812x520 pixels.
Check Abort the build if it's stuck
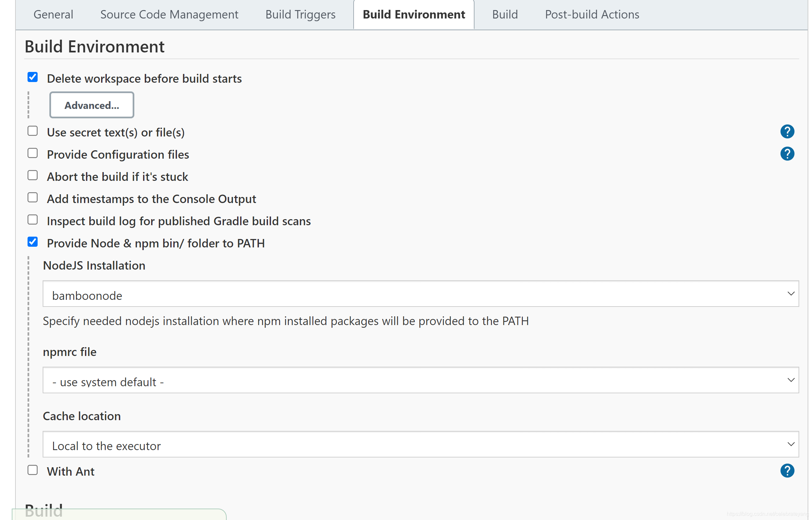[32, 175]
